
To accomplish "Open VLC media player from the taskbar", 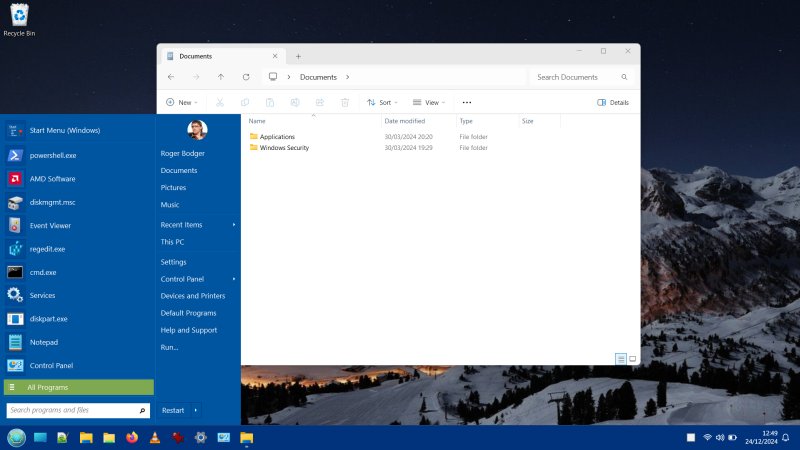I will click(x=155, y=438).
